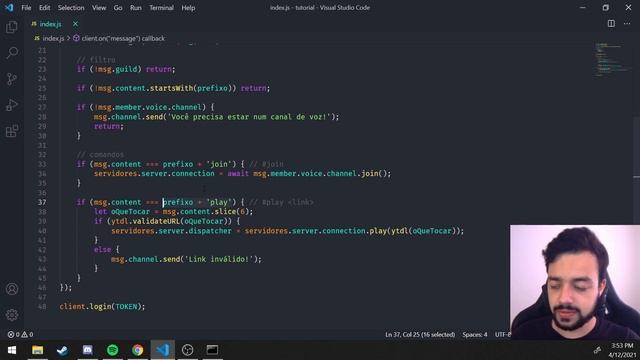
Task: Open Discord from the taskbar
Action: pos(87,350)
